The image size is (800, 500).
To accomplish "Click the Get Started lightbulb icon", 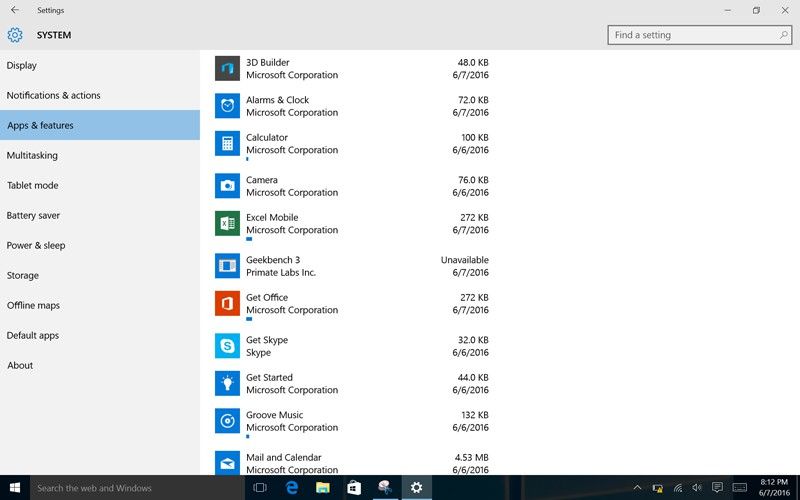I will 227,384.
